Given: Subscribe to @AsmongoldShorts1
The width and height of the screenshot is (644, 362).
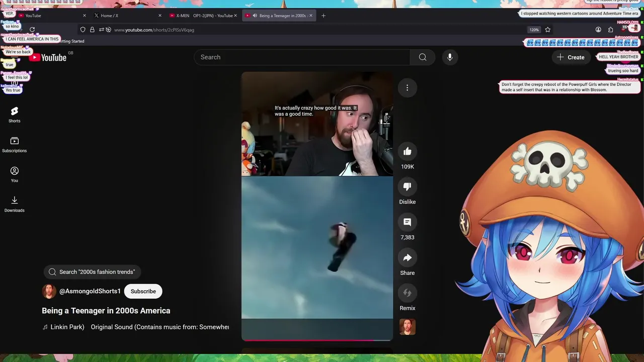Looking at the screenshot, I should point(143,291).
